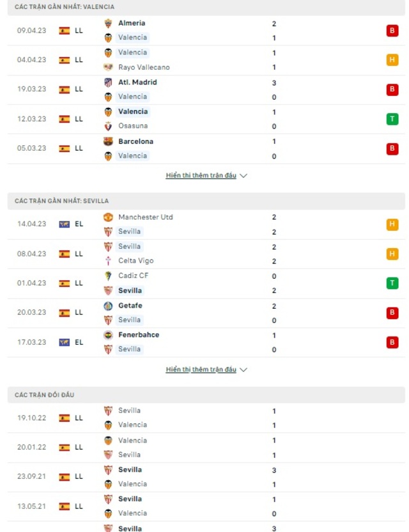Click the Cadiz CF crest icon
The image size is (409, 532).
coord(108,276)
